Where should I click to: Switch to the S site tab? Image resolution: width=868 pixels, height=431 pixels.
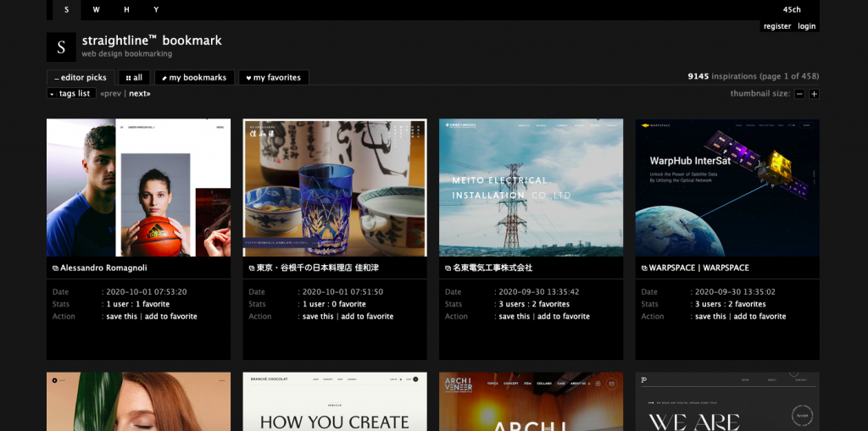[66, 10]
